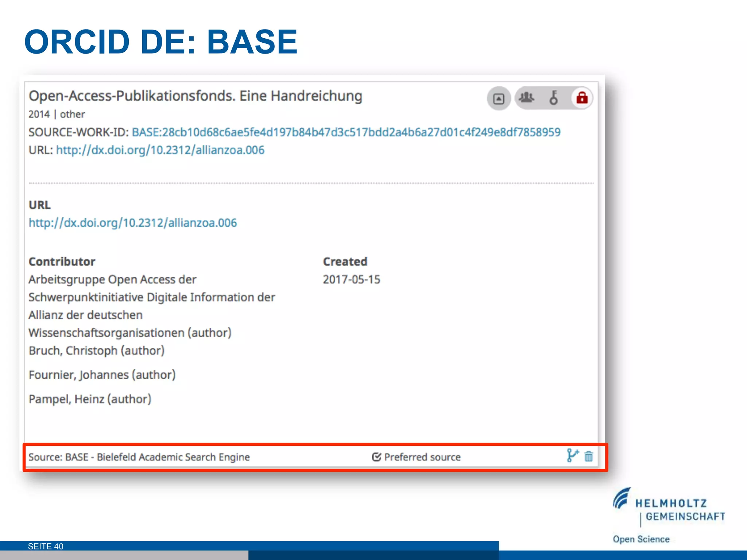
Task: Click contributor 'Pampel, Heinz (author)'
Action: (90, 399)
